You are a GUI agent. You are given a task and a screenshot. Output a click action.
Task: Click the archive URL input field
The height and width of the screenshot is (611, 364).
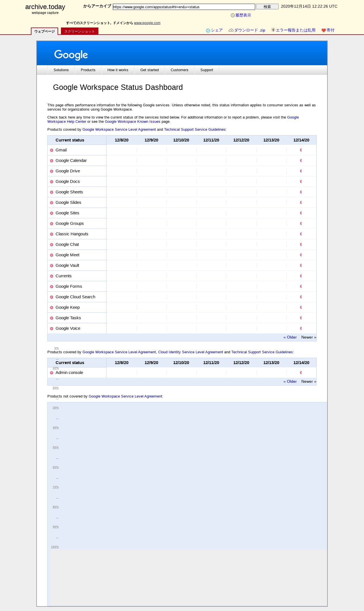(x=184, y=7)
